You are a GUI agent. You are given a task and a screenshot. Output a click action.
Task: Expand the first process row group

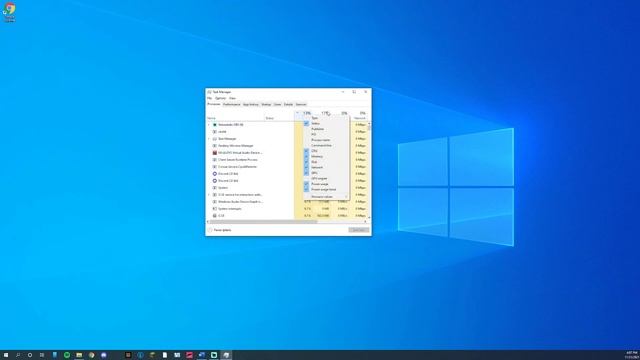[209, 125]
